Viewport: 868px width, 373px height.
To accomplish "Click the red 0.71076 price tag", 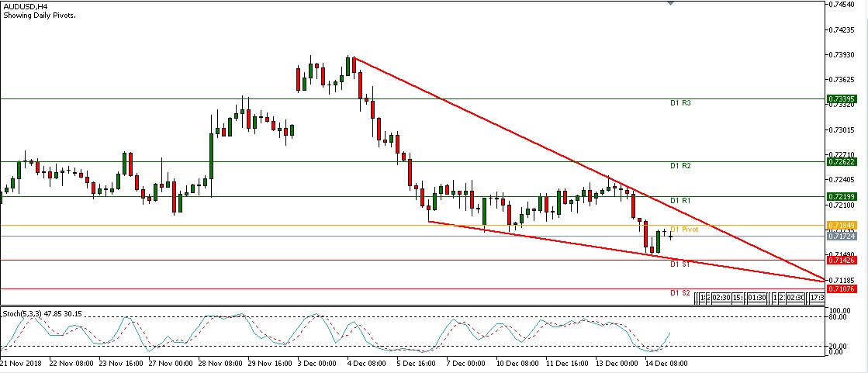I will (842, 289).
